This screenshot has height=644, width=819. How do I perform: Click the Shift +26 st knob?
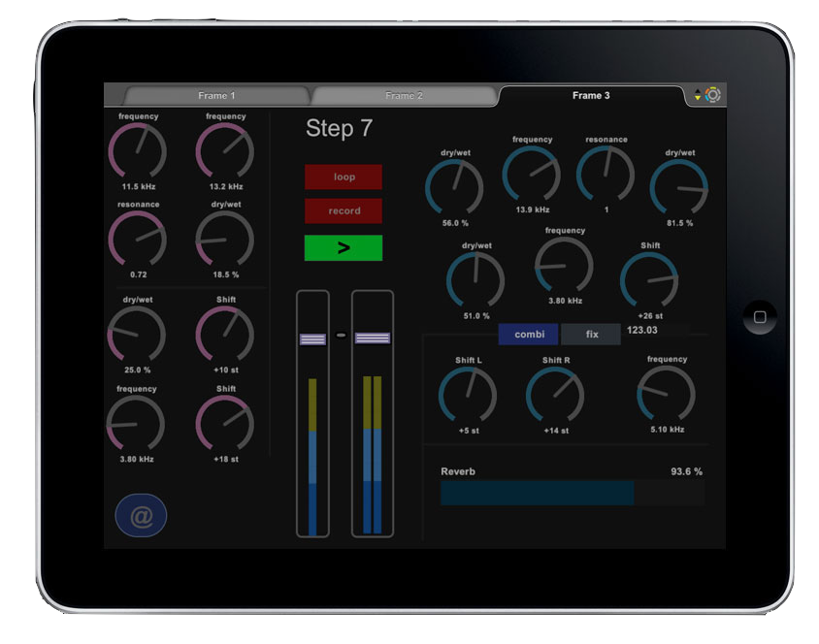click(x=649, y=280)
